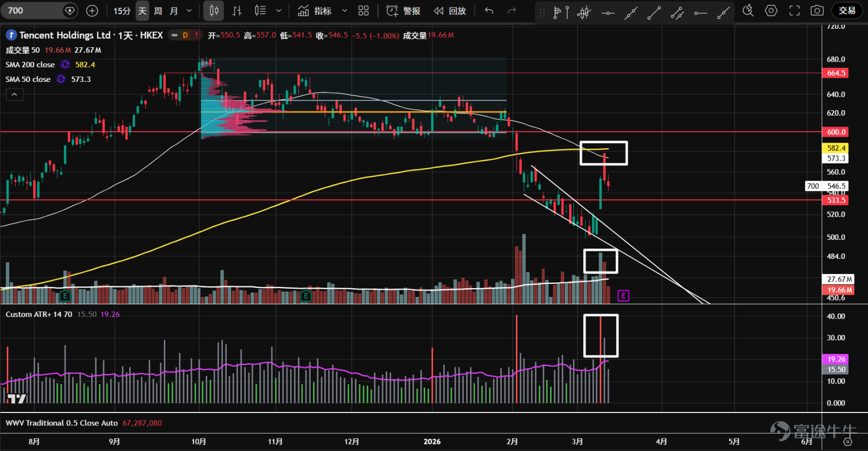
Task: Select the SMA 200 close indicator legend
Action: [x=30, y=65]
